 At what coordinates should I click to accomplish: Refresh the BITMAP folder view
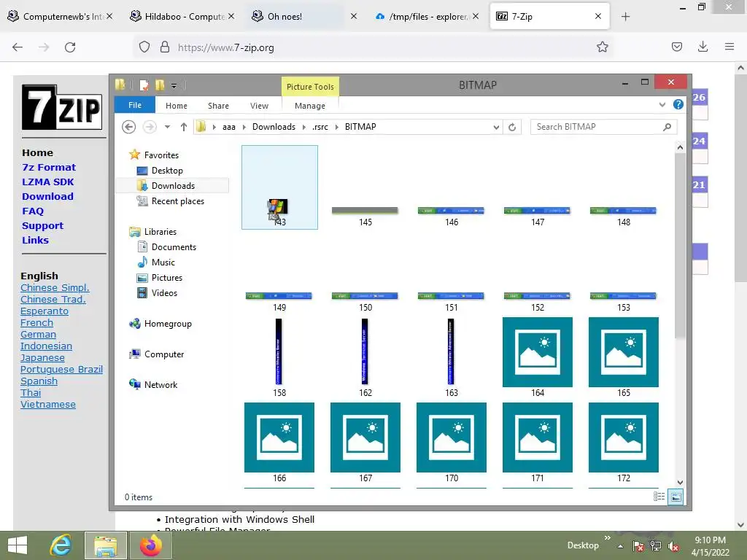(512, 127)
